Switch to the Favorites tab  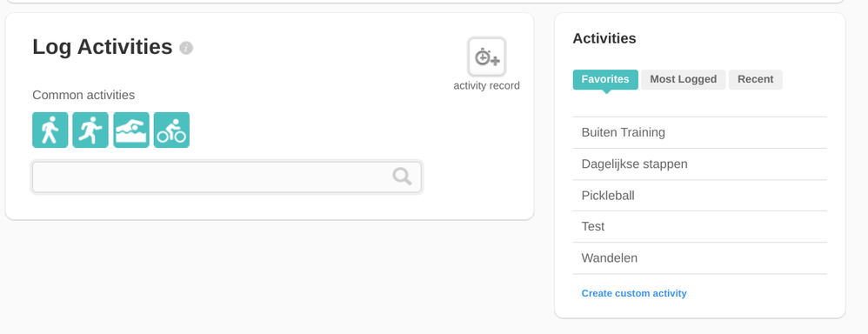pos(605,79)
